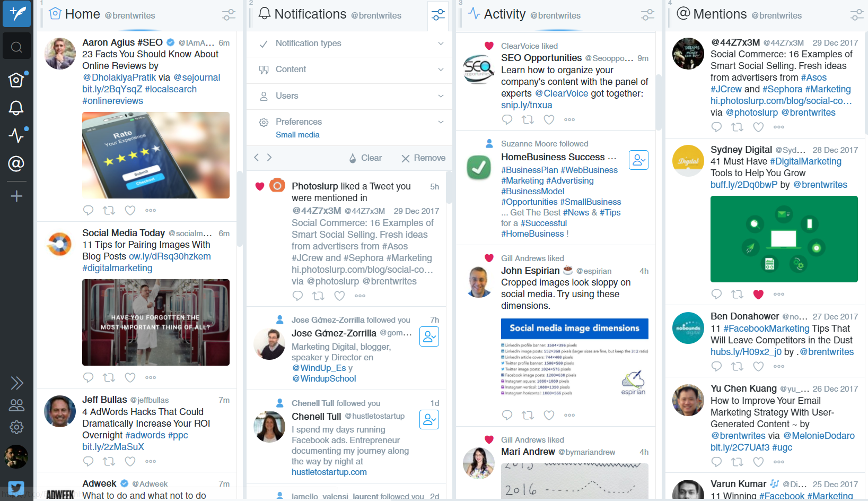Expand the sidebar with the double-arrow icon

point(16,383)
